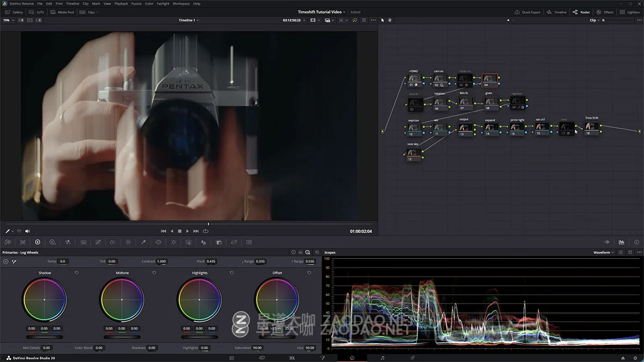Open the File menu

click(x=40, y=3)
